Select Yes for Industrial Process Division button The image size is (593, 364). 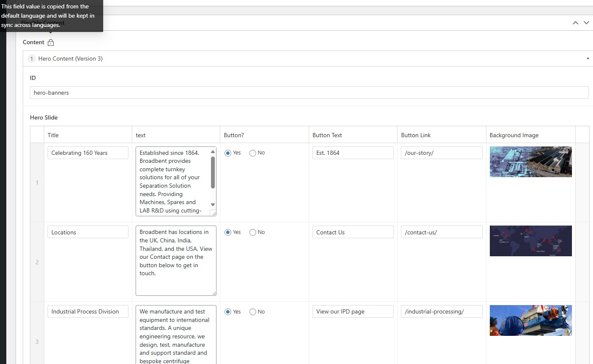click(228, 312)
